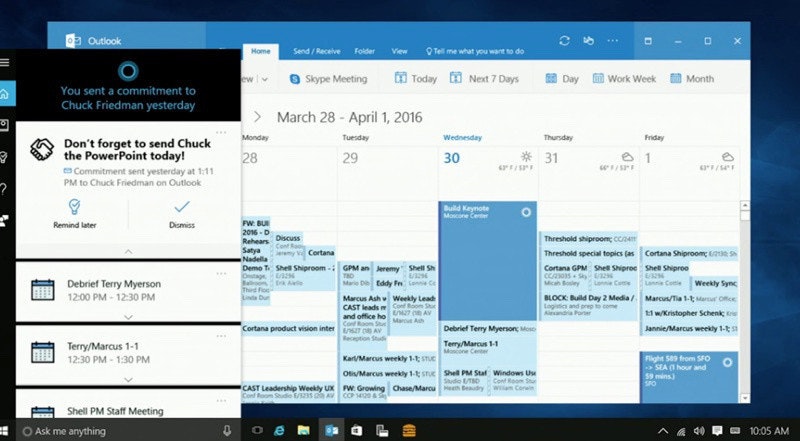Viewport: 800px width, 441px height.
Task: Launch Edge browser from taskbar
Action: click(280, 430)
